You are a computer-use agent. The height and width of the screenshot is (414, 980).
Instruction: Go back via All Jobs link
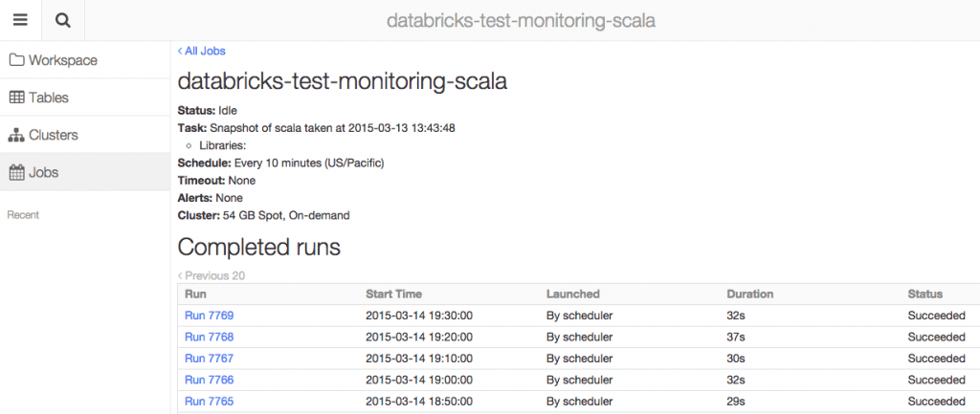[x=202, y=51]
